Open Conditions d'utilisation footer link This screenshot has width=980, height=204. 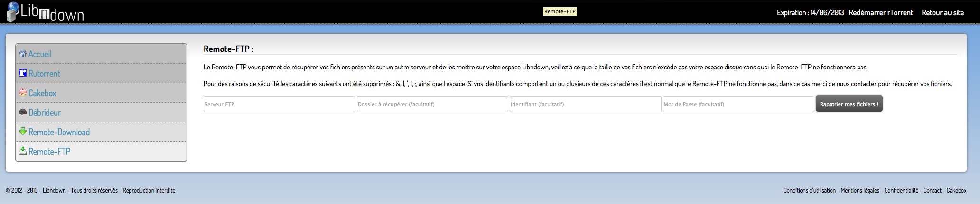(x=810, y=190)
